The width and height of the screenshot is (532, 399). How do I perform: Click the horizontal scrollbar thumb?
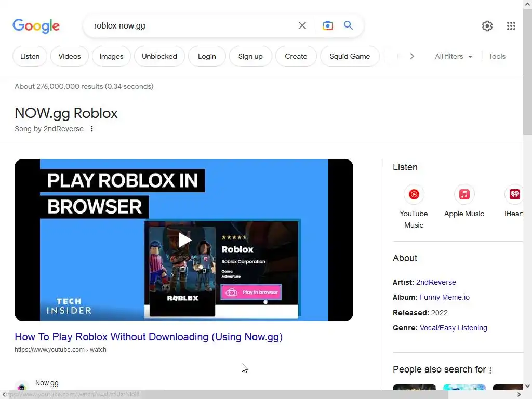pos(228,395)
